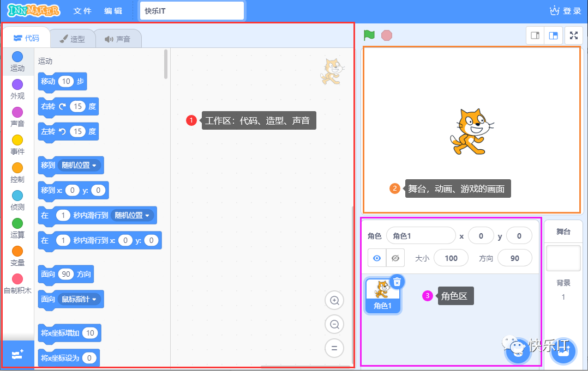Viewport: 588px width, 371px height.
Task: Zoom out on the code workspace
Action: (334, 324)
